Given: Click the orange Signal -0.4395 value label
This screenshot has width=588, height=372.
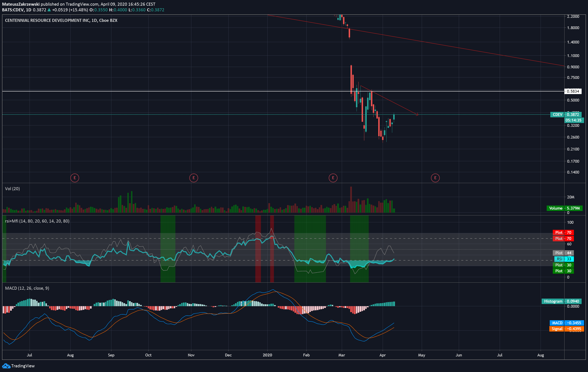Looking at the screenshot, I should point(567,329).
